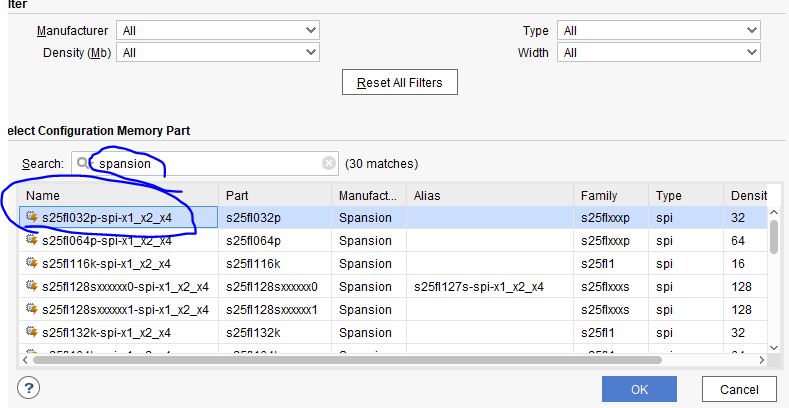The image size is (789, 408).
Task: Sort by the Family column header
Action: point(610,195)
